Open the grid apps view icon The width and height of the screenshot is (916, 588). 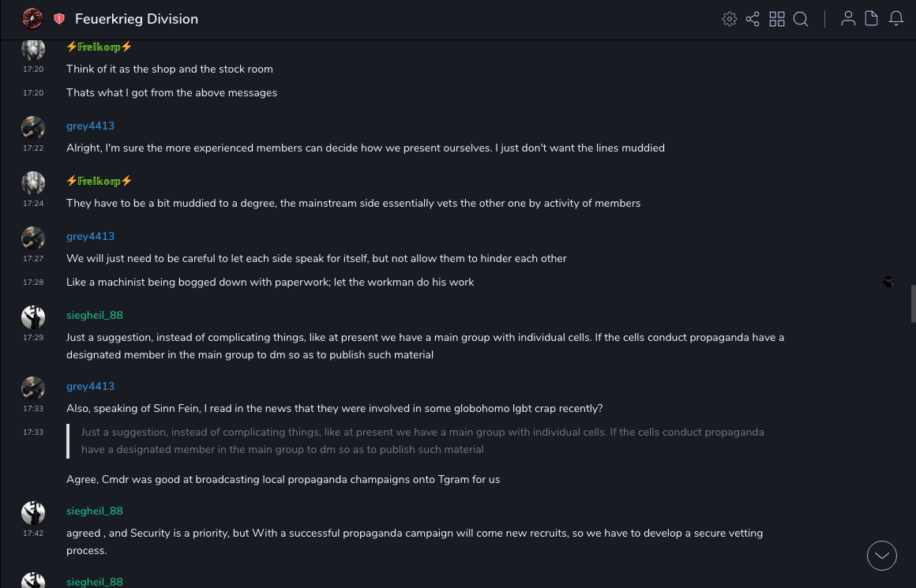777,19
